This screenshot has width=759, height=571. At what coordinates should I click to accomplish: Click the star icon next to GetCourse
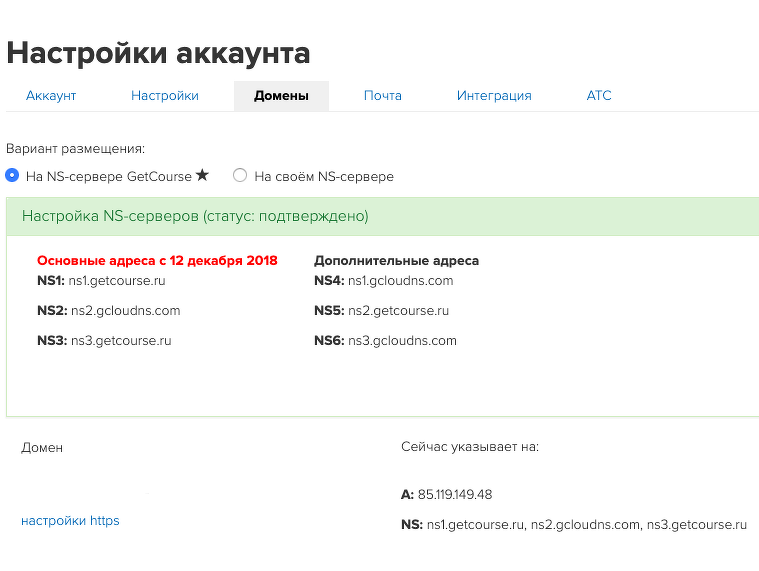(x=202, y=175)
